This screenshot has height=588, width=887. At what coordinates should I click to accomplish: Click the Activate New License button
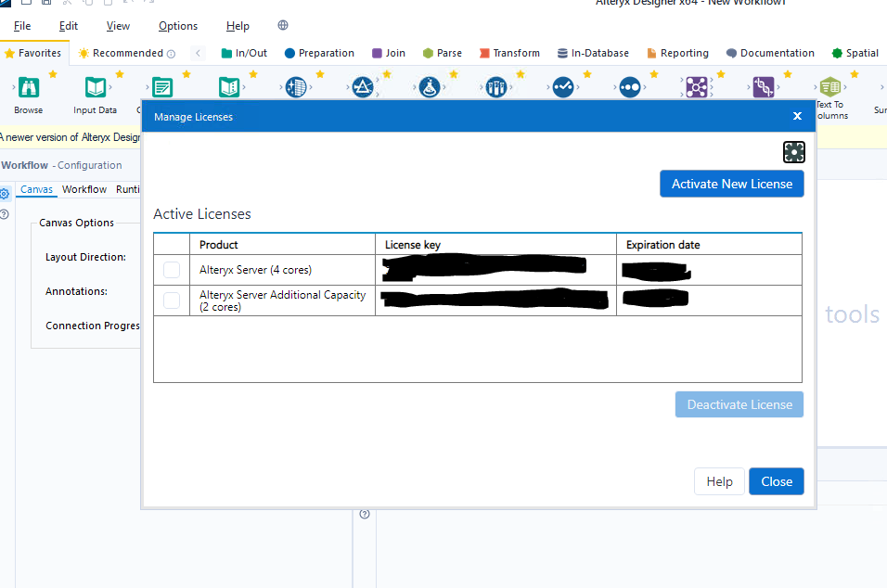pyautogui.click(x=731, y=184)
